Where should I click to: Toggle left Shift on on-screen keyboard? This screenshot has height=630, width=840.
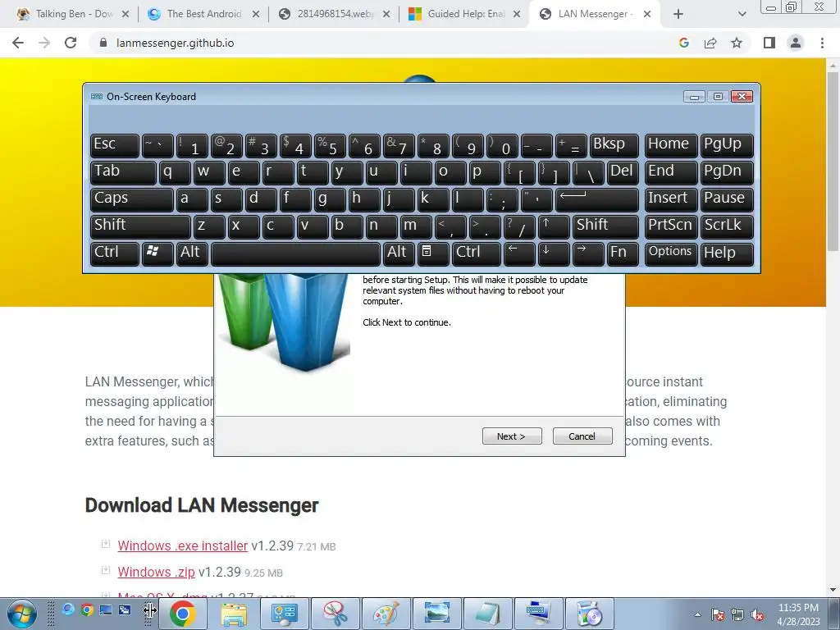140,226
